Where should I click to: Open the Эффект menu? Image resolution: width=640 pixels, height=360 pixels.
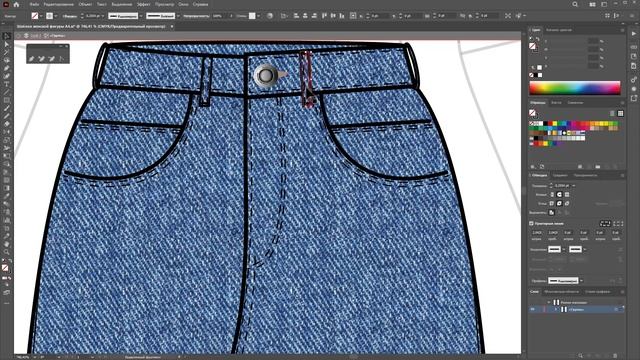coord(143,4)
